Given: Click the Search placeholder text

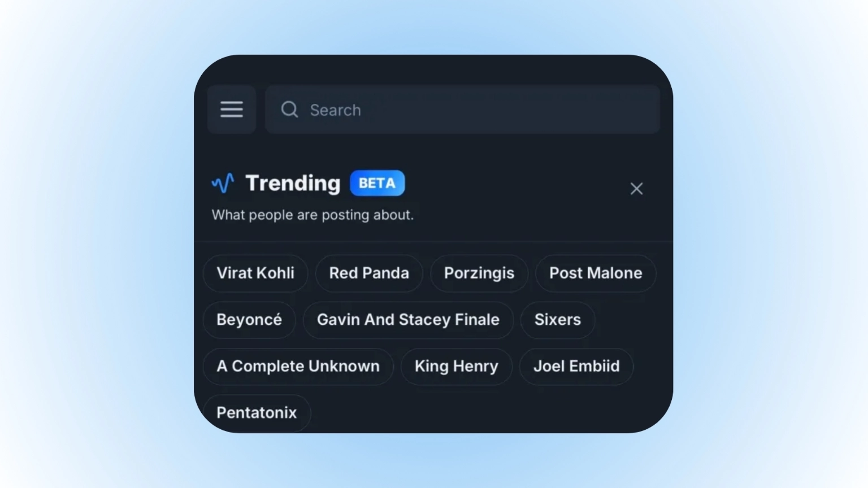Looking at the screenshot, I should click(335, 110).
